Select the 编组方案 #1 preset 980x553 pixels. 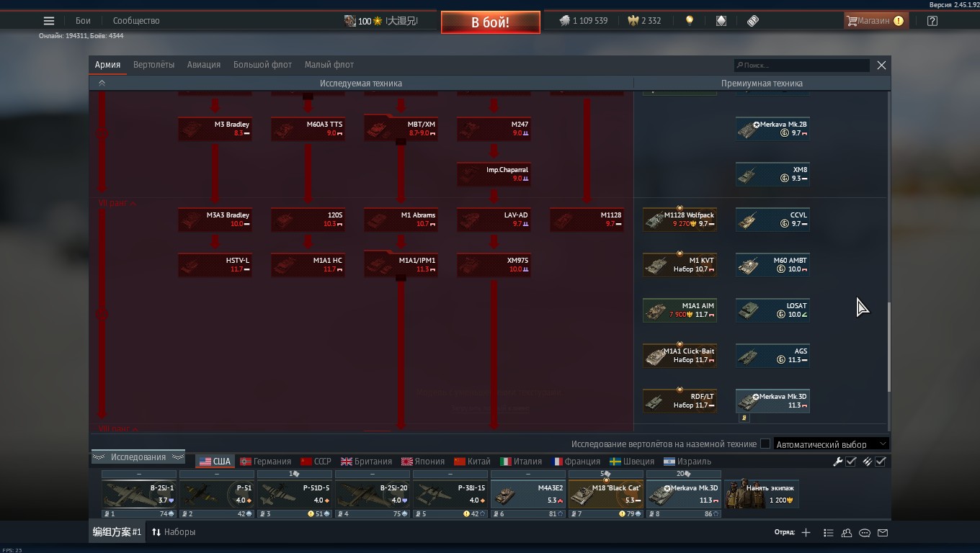[x=117, y=532]
